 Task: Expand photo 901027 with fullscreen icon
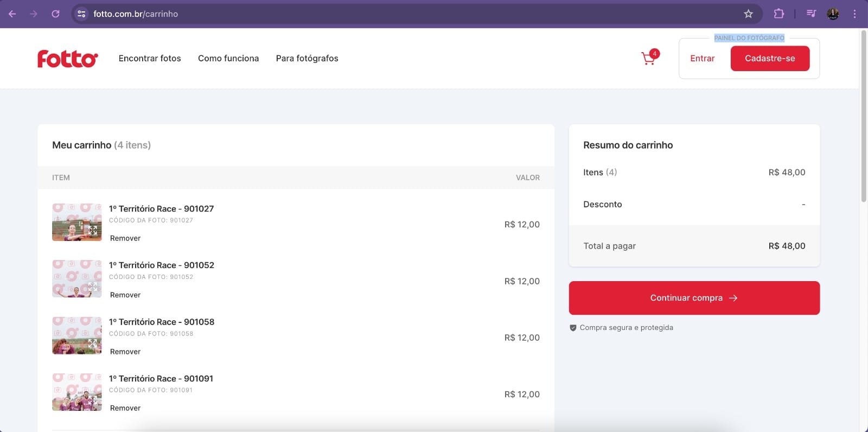[93, 230]
